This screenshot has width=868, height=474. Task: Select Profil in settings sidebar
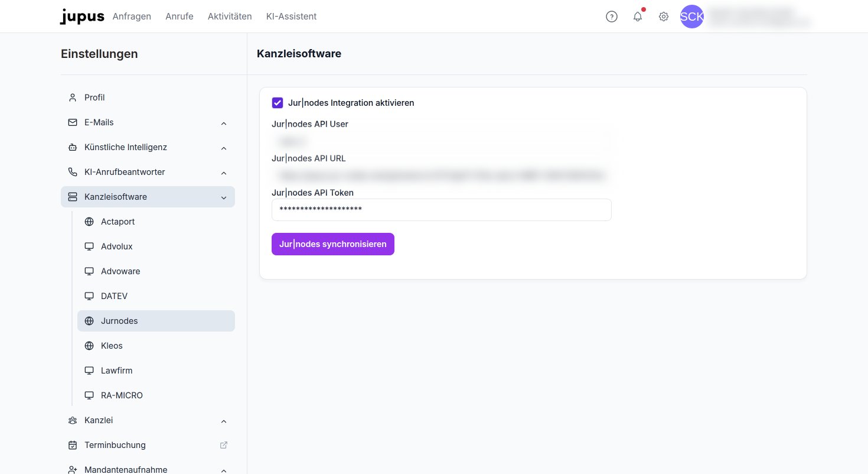click(148, 98)
